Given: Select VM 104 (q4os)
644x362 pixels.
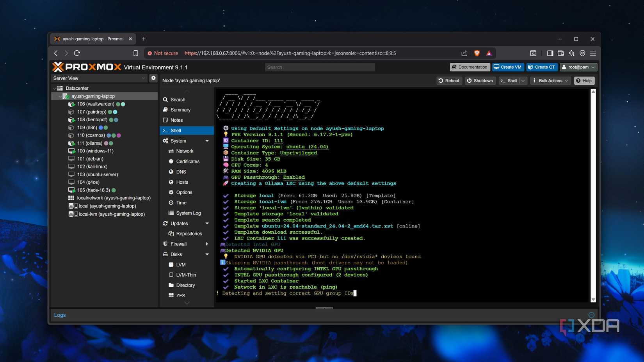Looking at the screenshot, I should pyautogui.click(x=88, y=182).
